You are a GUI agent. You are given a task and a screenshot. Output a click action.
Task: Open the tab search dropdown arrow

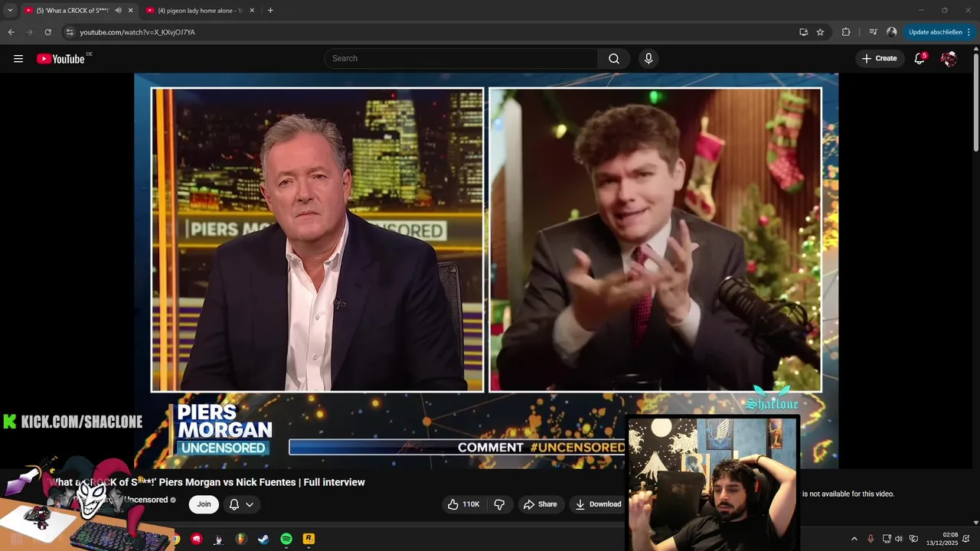(10, 11)
